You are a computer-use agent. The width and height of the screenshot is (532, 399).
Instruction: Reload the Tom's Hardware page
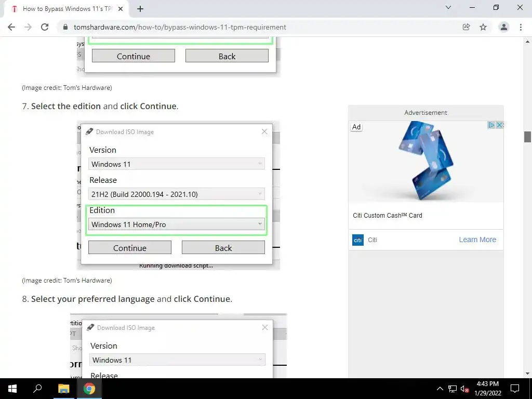click(45, 27)
